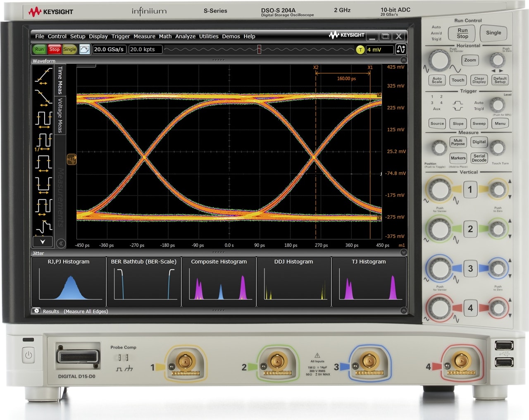Expand the Results panel chevron
Viewport: 529px width, 420px height.
(x=403, y=310)
